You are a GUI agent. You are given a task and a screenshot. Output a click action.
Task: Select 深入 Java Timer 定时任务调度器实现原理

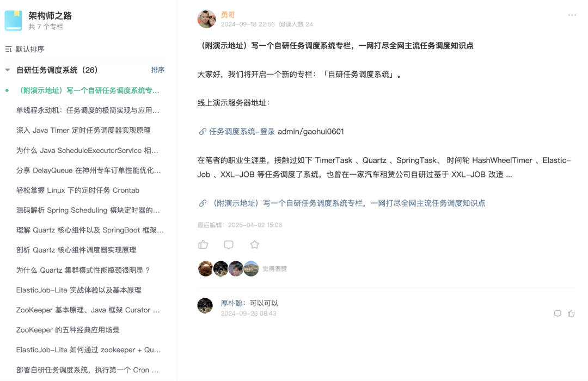(x=83, y=130)
